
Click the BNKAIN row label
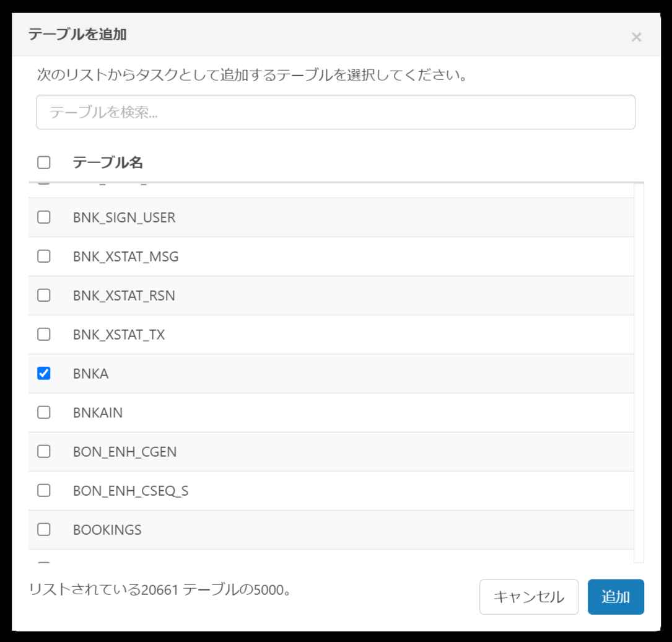[98, 413]
